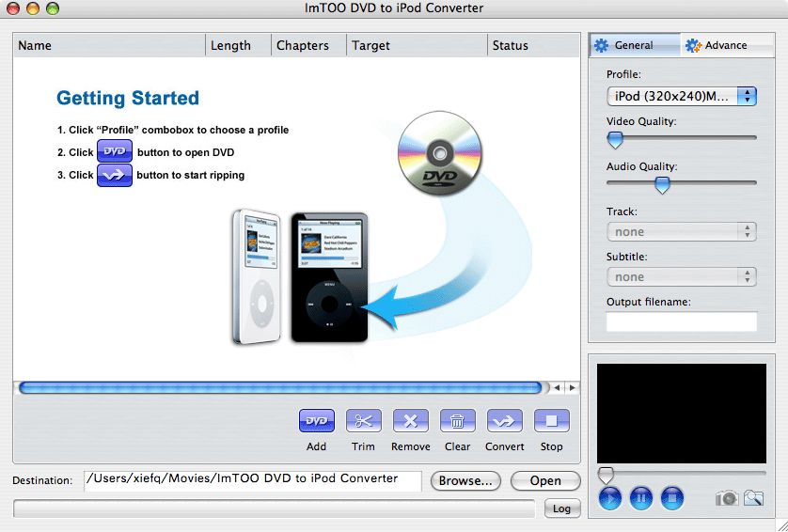Image resolution: width=788 pixels, height=532 pixels.
Task: Click the DVD disc graphic
Action: 440,152
